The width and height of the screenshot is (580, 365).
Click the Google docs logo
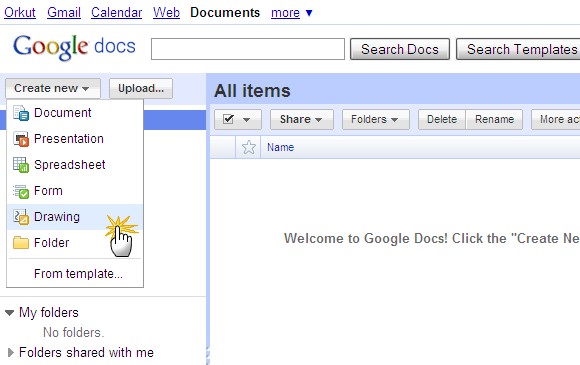[x=74, y=47]
